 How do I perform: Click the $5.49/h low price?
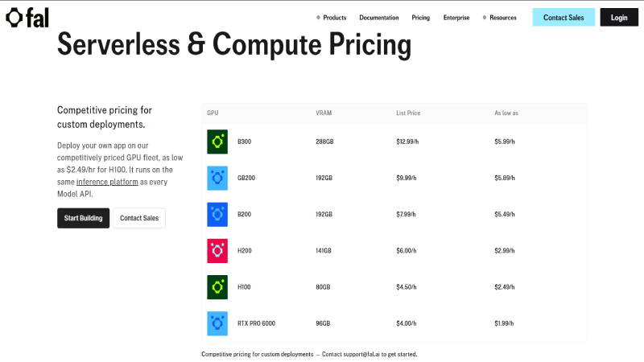[x=505, y=214]
